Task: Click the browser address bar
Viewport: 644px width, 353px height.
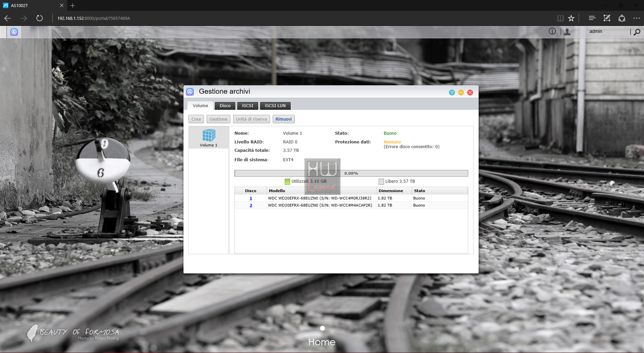Action: pos(302,18)
